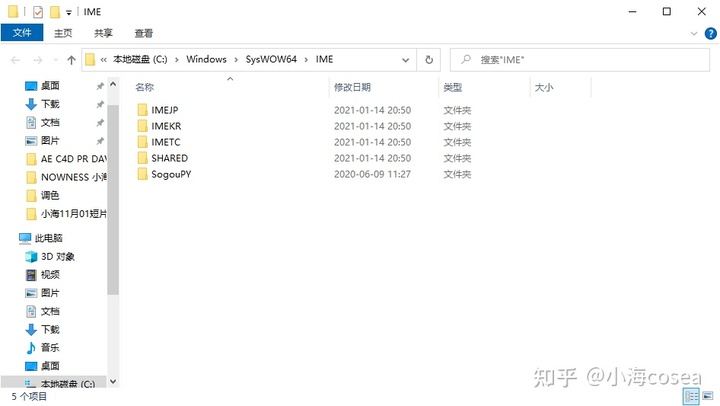Switch to the 共享 ribbon tab

[103, 33]
